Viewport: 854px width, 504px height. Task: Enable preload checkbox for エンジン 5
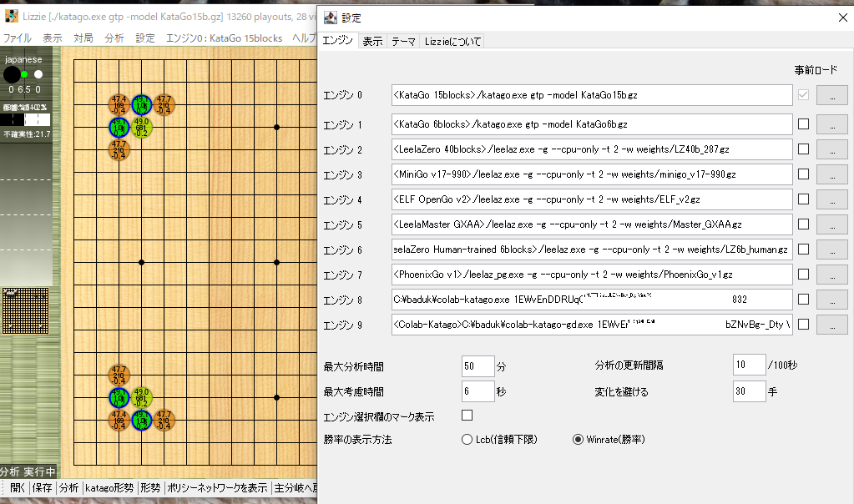tap(803, 224)
